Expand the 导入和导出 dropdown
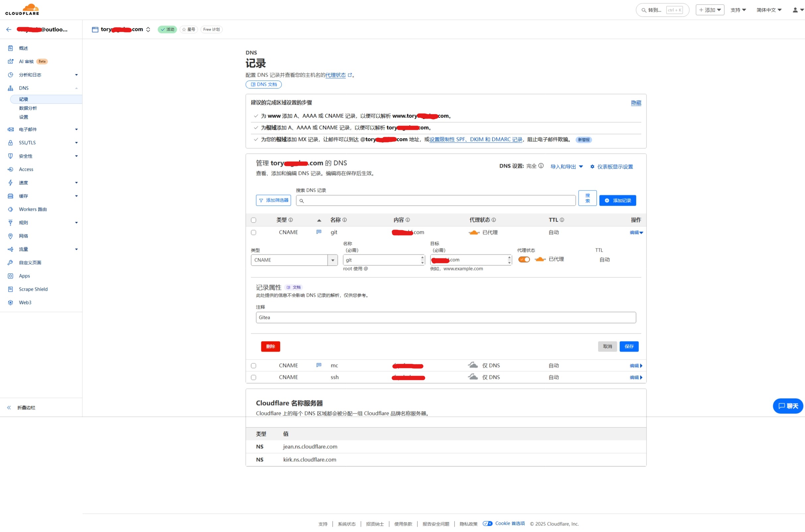The image size is (805, 532). coord(566,167)
